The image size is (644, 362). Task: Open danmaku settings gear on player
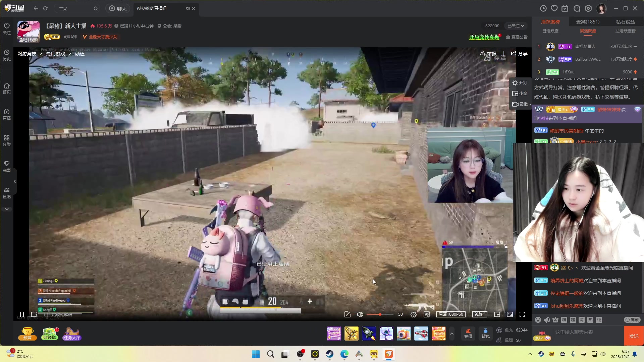(414, 314)
